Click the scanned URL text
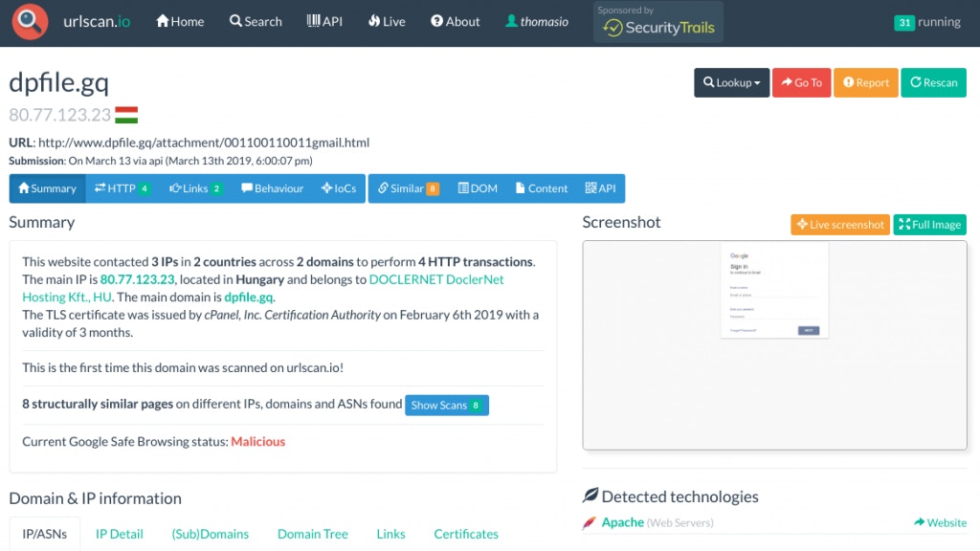The image size is (980, 551). point(204,143)
